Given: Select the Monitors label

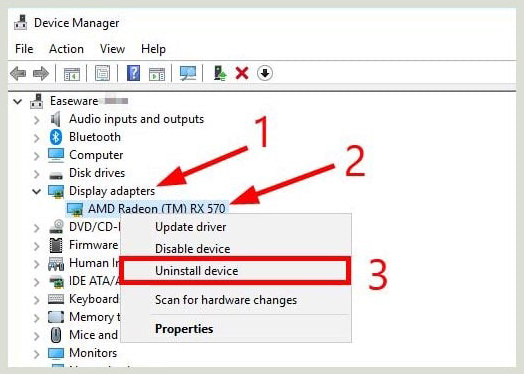Looking at the screenshot, I should [x=93, y=353].
